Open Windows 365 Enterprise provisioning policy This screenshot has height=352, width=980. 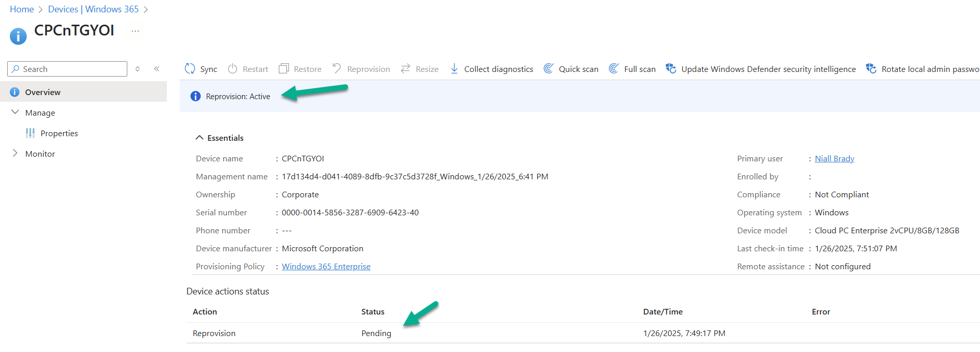[326, 266]
